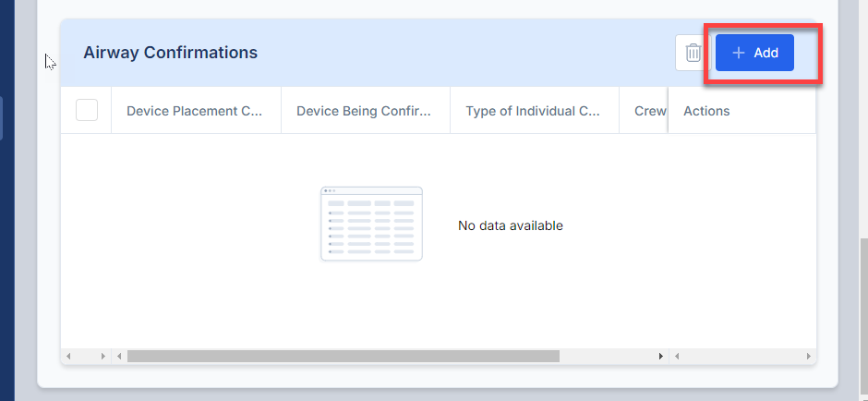Click the No data available message

[x=511, y=225]
